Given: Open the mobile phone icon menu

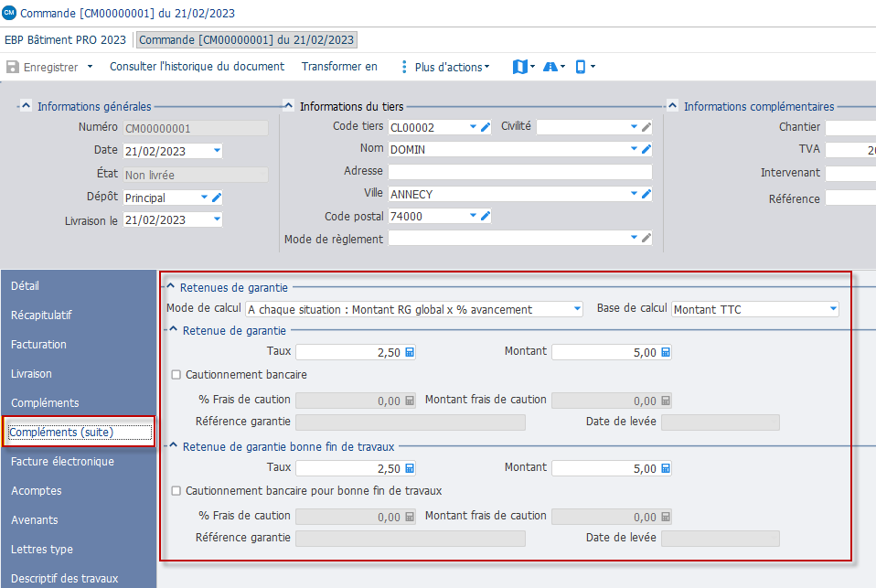Looking at the screenshot, I should [x=585, y=67].
